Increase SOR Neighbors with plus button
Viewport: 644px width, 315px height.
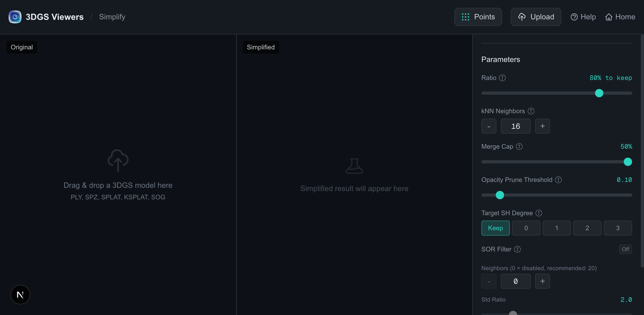pos(543,281)
